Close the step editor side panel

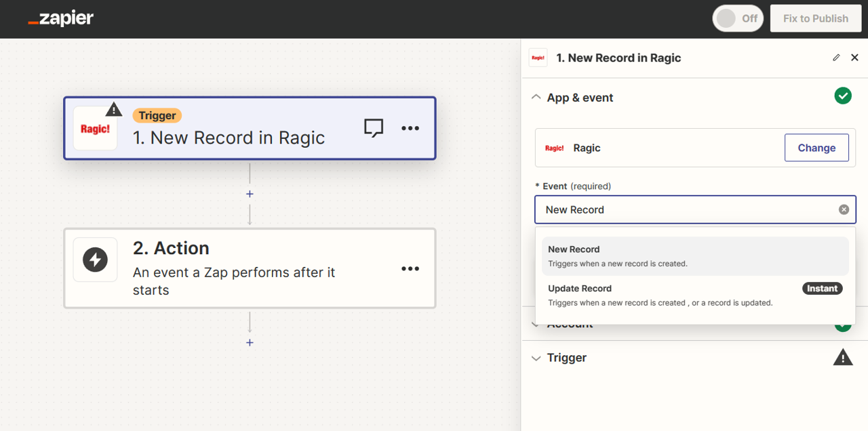pyautogui.click(x=854, y=58)
